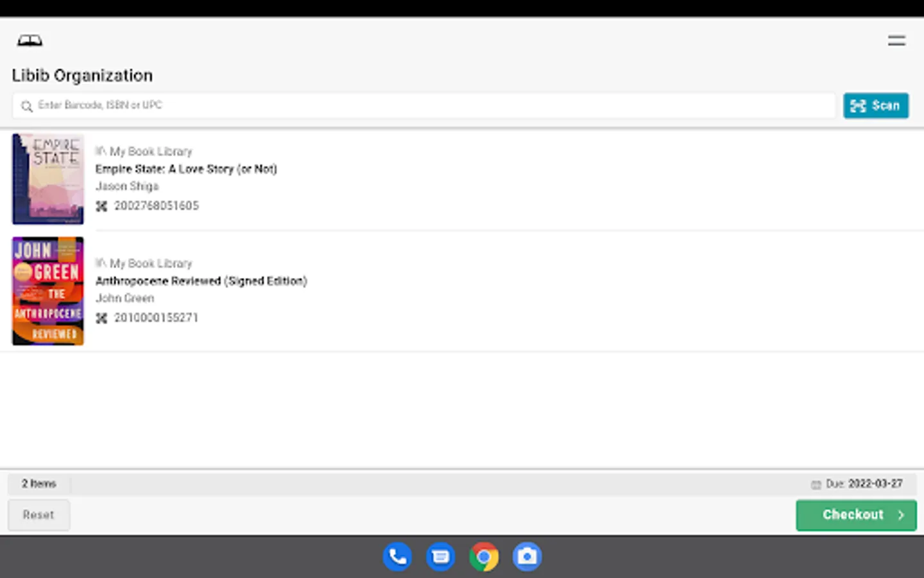Image resolution: width=924 pixels, height=578 pixels.
Task: Open the Anthropocene Reviewed book cover
Action: point(48,291)
